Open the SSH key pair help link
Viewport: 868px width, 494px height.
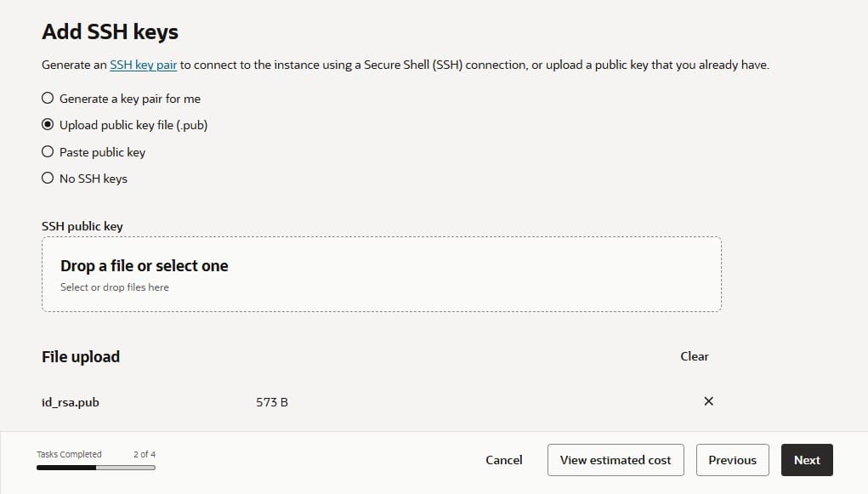click(x=143, y=65)
